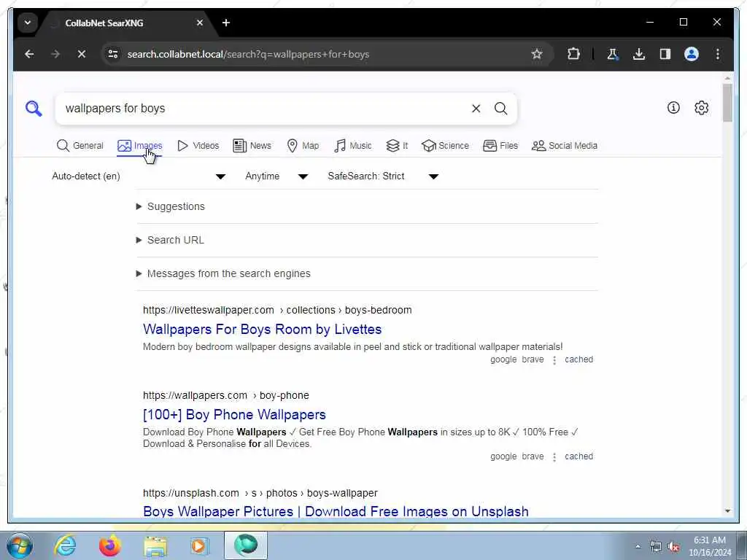The width and height of the screenshot is (747, 560).
Task: Click the page vertical scrollbar thumb
Action: [727, 102]
